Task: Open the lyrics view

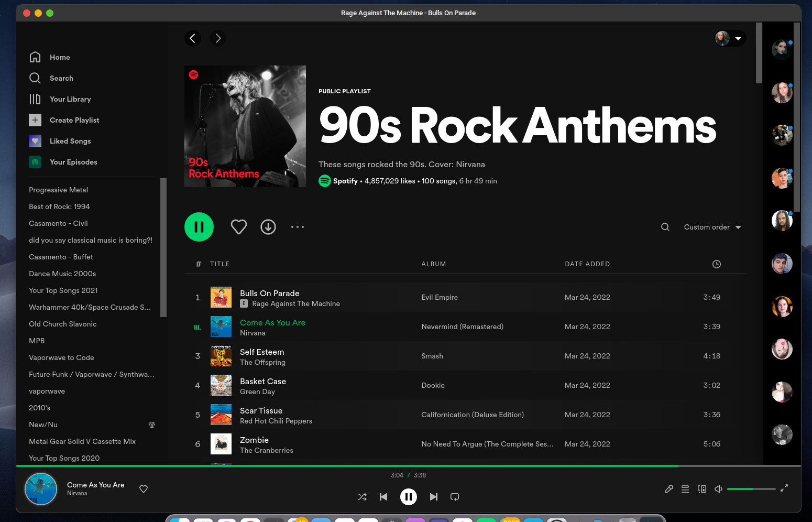Action: click(668, 488)
